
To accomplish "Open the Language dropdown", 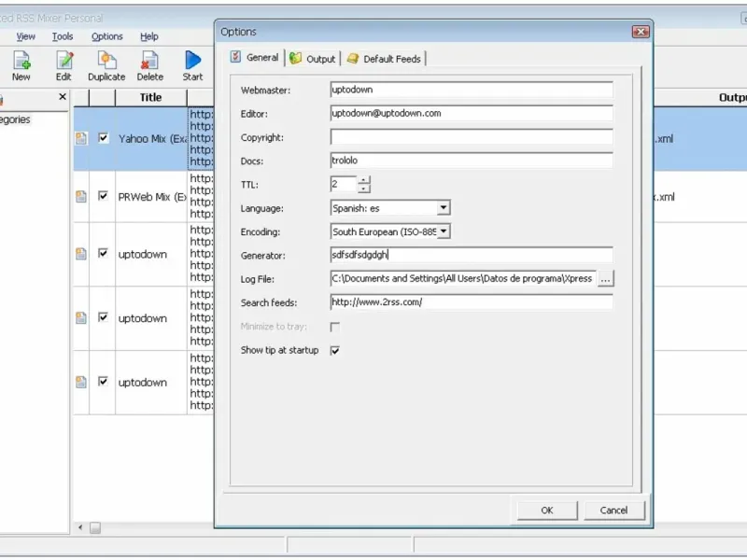I will point(443,207).
